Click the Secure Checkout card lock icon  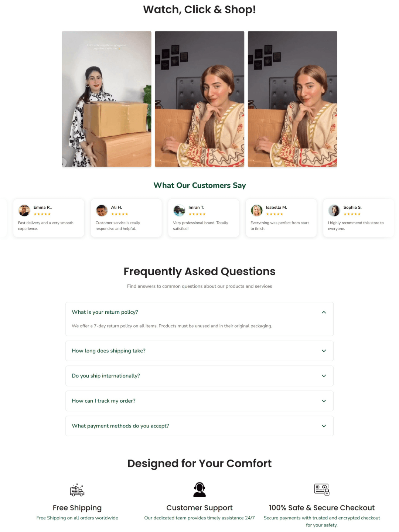point(322,490)
